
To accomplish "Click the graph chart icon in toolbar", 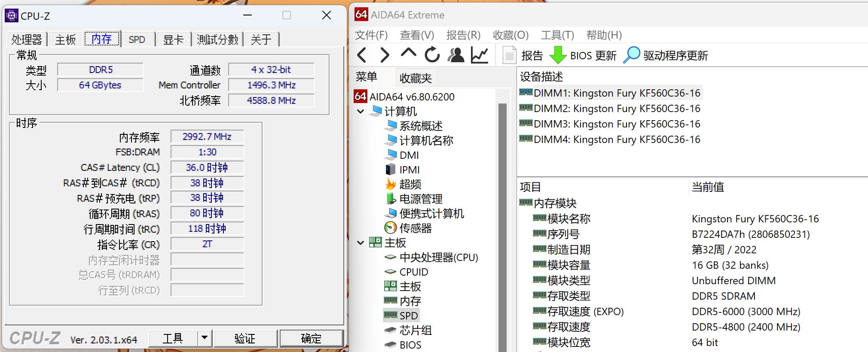I will (480, 55).
